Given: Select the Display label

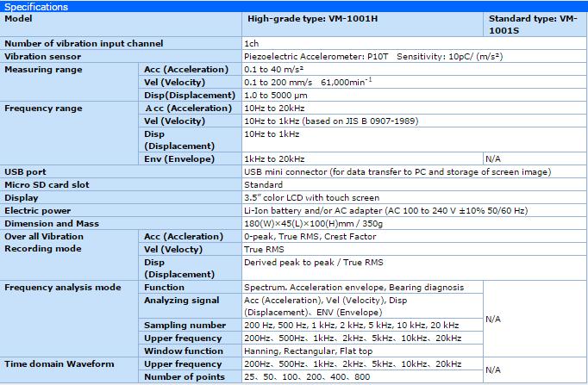Looking at the screenshot, I should point(21,198).
